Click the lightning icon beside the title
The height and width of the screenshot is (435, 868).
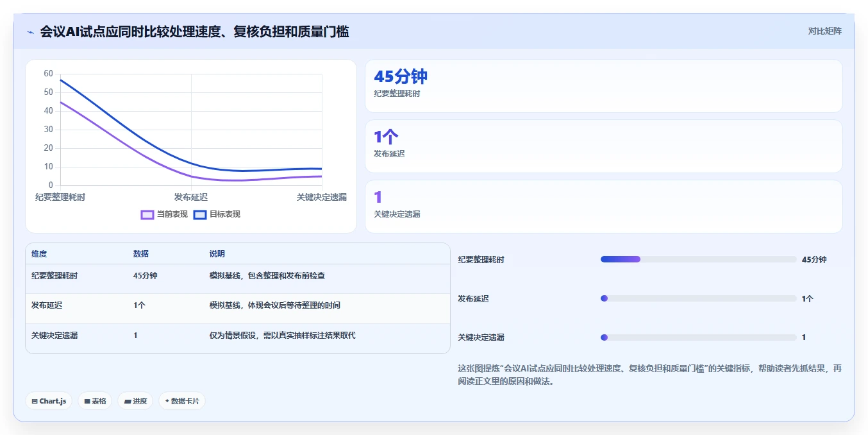[x=30, y=31]
